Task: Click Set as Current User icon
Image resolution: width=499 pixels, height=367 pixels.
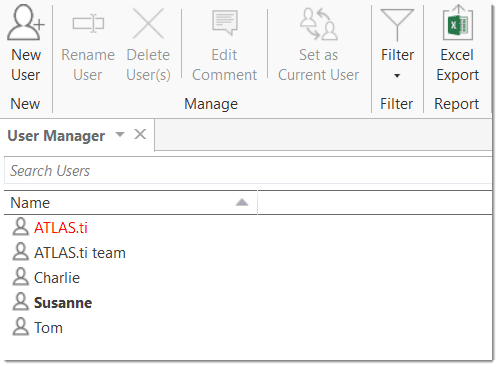Action: click(x=319, y=24)
